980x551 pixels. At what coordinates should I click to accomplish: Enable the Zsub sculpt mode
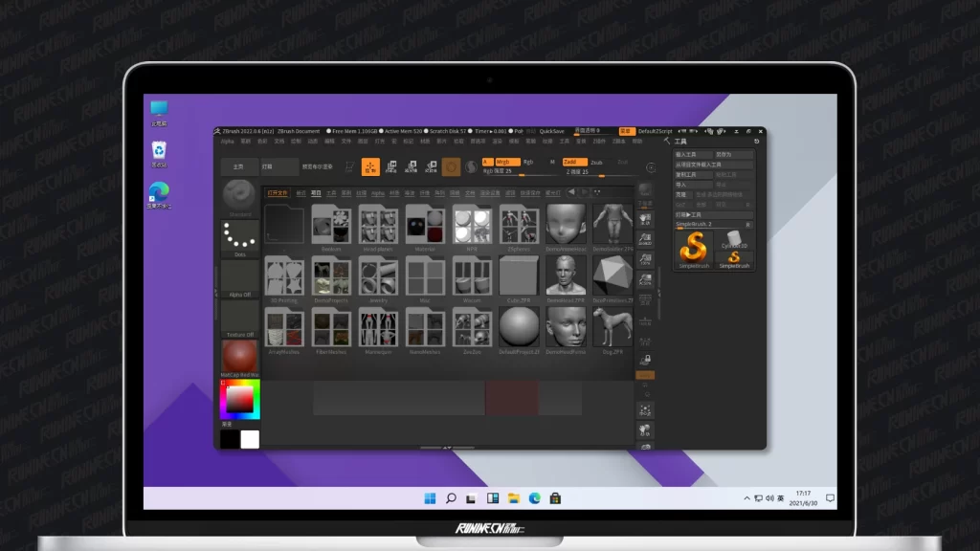[x=597, y=163]
